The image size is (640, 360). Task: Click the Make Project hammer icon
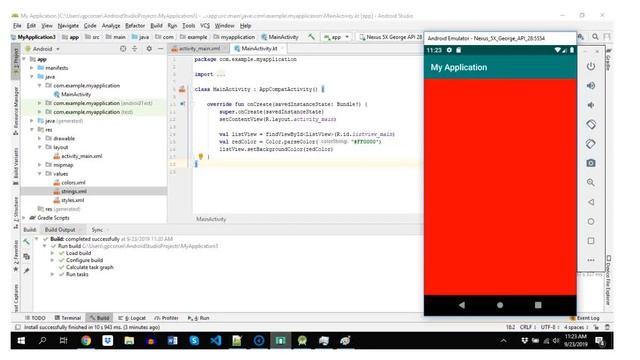311,37
